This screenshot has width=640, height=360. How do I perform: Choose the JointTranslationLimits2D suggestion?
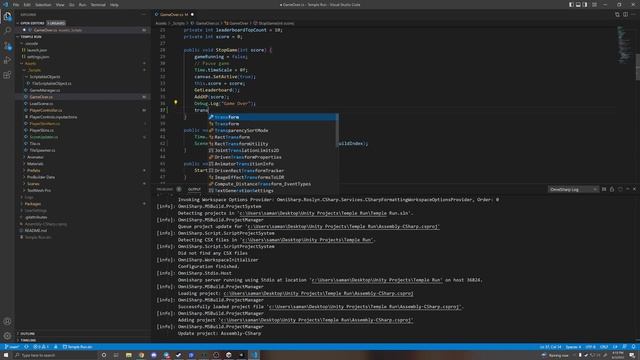pyautogui.click(x=272, y=151)
